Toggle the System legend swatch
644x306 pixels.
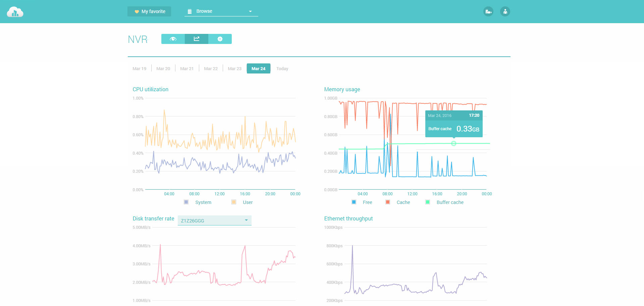pos(186,202)
